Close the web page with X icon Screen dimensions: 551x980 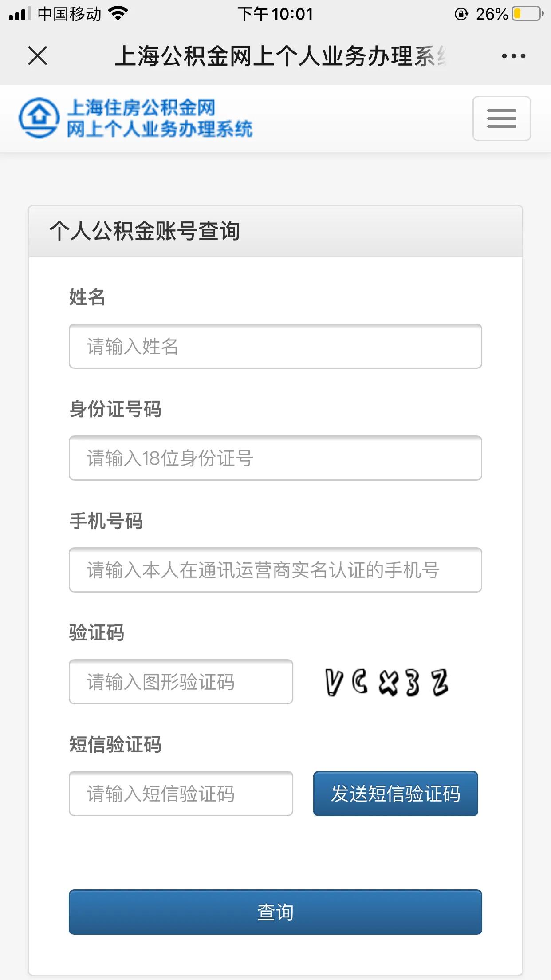[x=38, y=56]
